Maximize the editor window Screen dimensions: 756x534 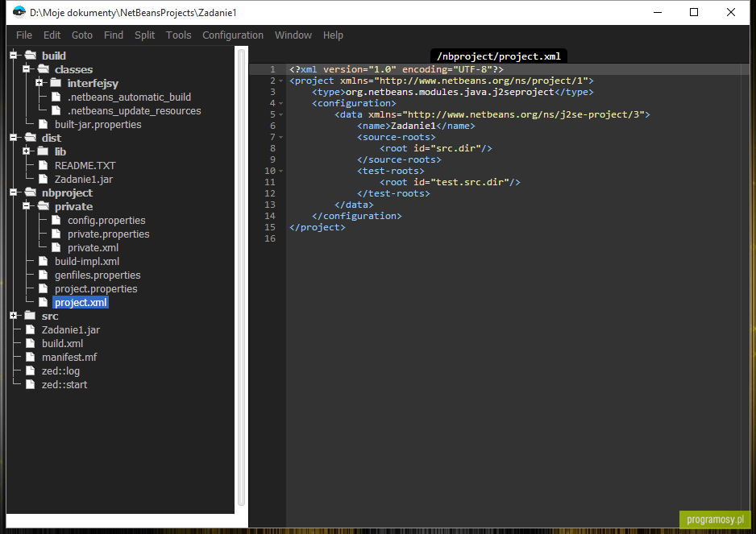694,12
